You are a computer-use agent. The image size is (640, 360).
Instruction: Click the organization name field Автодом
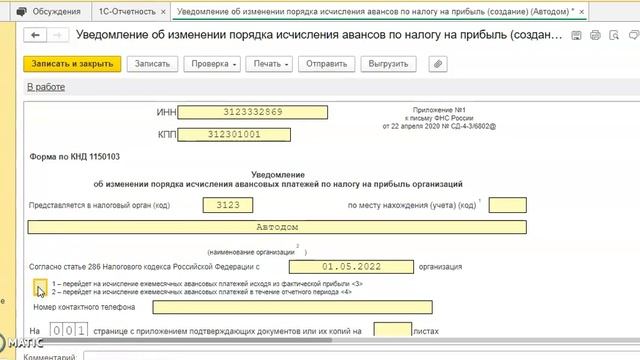(277, 227)
